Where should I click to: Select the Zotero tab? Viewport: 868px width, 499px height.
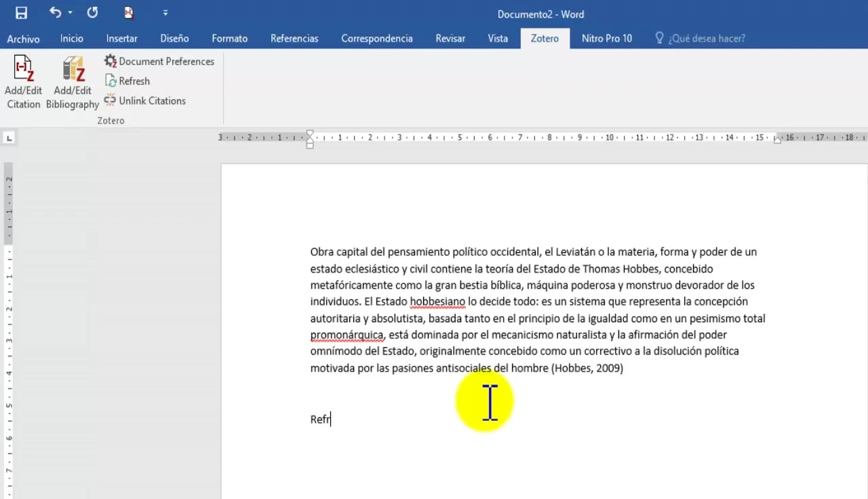[545, 39]
